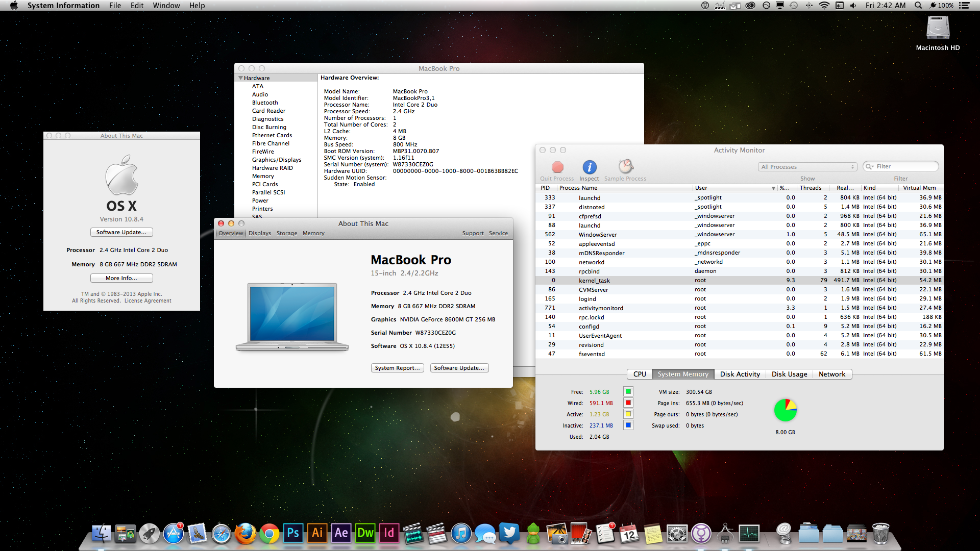The width and height of the screenshot is (980, 551).
Task: Click Service in About This Mac
Action: tap(498, 233)
